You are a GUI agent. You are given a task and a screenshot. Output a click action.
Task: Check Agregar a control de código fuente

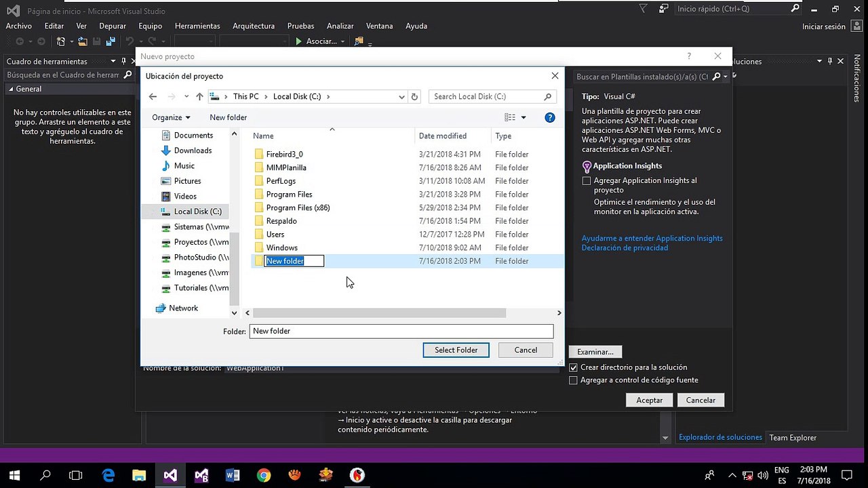(x=573, y=380)
